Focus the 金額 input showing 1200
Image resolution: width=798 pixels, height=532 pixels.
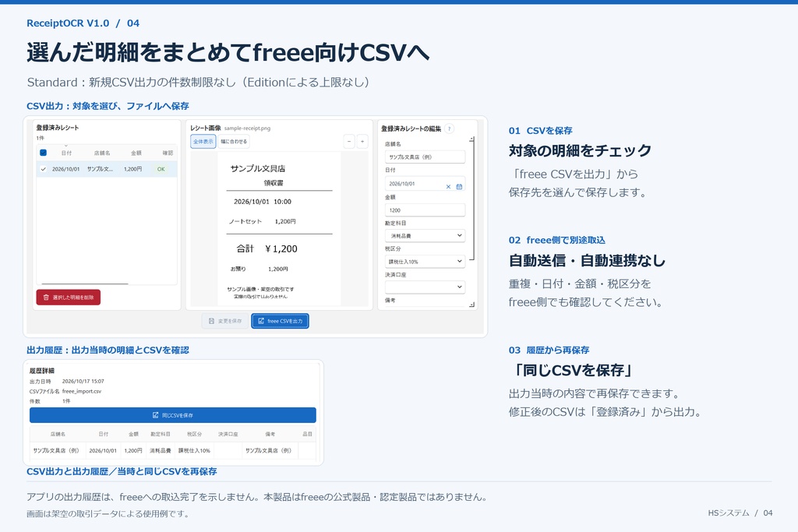click(x=425, y=210)
